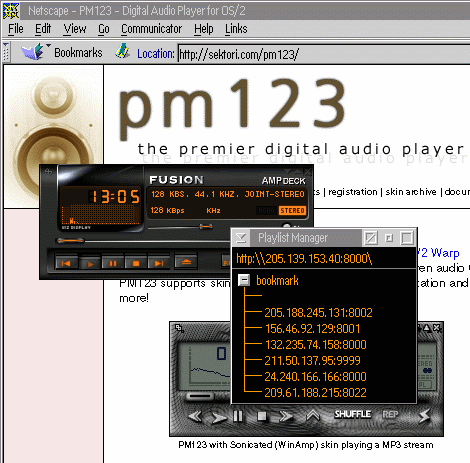Click the Sonicated skin top-left corner icon
This screenshot has height=463, width=470.
tap(179, 328)
